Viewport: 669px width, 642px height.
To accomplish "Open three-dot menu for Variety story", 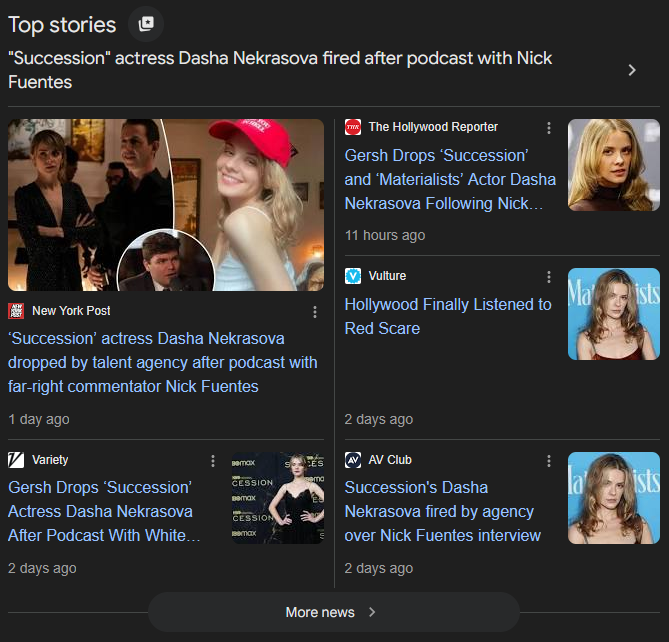I will click(x=213, y=461).
